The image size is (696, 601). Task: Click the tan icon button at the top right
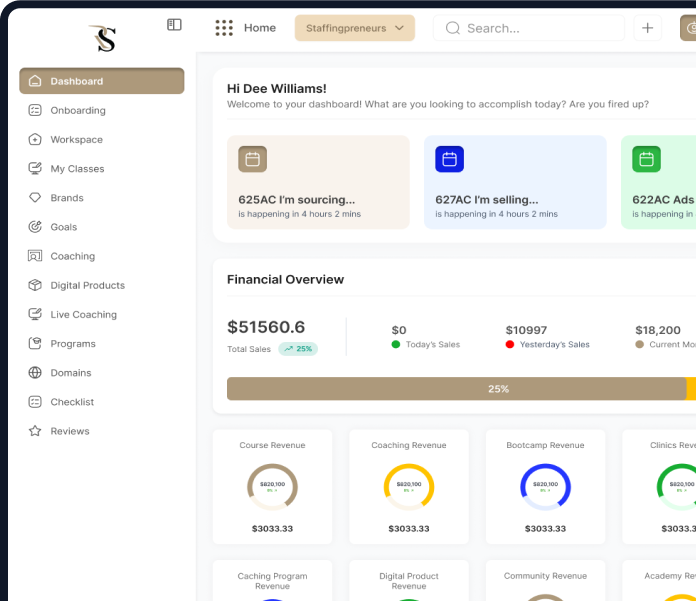tap(688, 28)
